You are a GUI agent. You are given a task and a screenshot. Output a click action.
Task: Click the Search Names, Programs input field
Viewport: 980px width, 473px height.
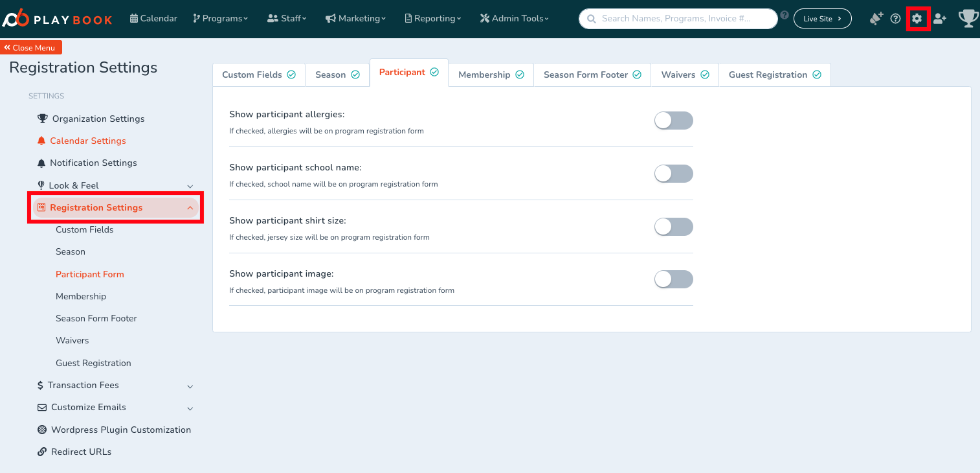678,19
